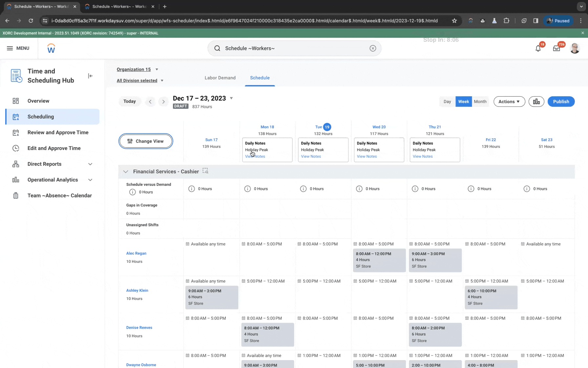Bookmark this page with the star icon
The image size is (588, 368).
click(x=454, y=21)
